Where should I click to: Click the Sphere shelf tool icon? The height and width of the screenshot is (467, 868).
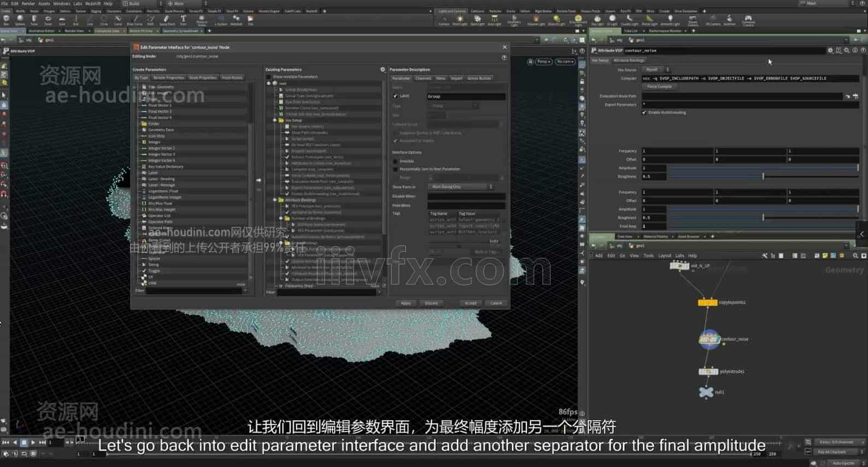coord(20,20)
